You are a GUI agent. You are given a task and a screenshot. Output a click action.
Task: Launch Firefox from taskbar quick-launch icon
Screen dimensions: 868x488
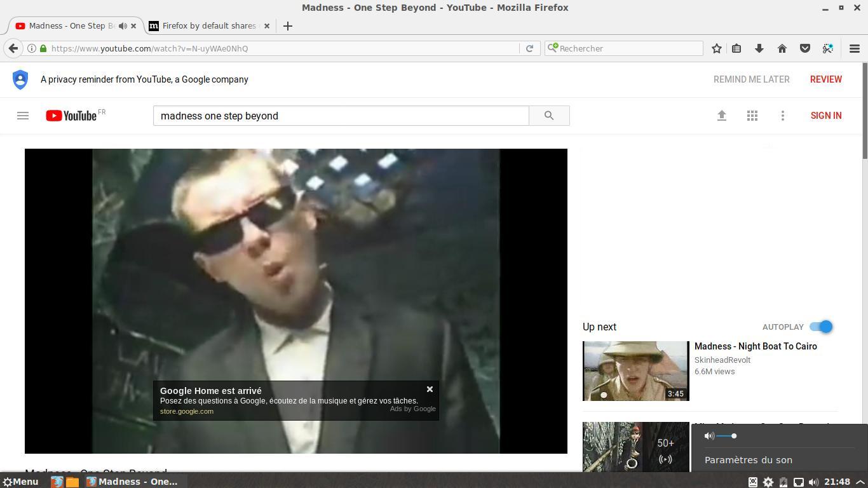click(x=57, y=482)
